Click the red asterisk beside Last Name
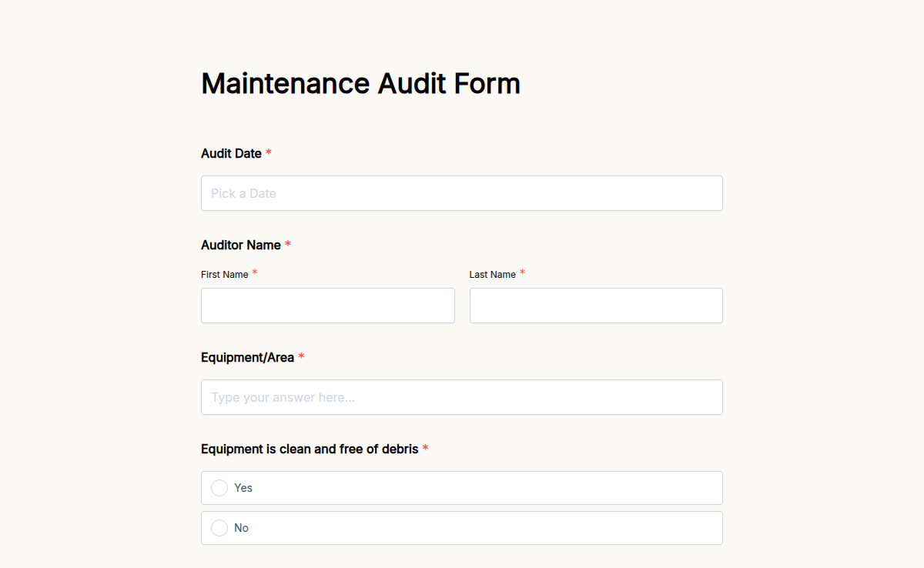This screenshot has width=924, height=568. click(x=523, y=273)
